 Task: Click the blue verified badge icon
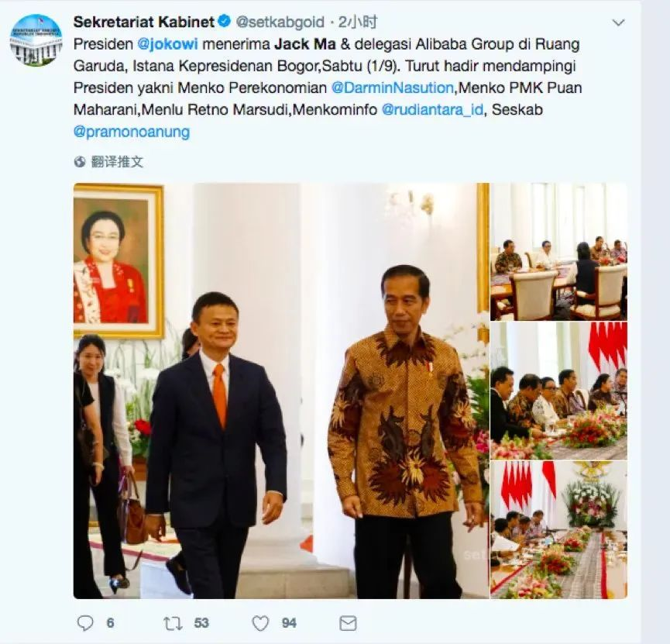(x=225, y=22)
